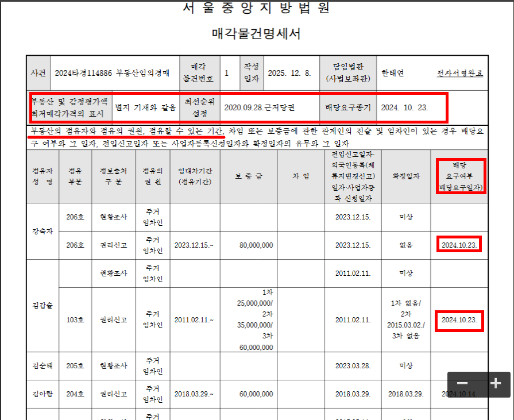Click the 담임법관 (사법보좌관) label
This screenshot has width=514, height=420.
(348, 73)
